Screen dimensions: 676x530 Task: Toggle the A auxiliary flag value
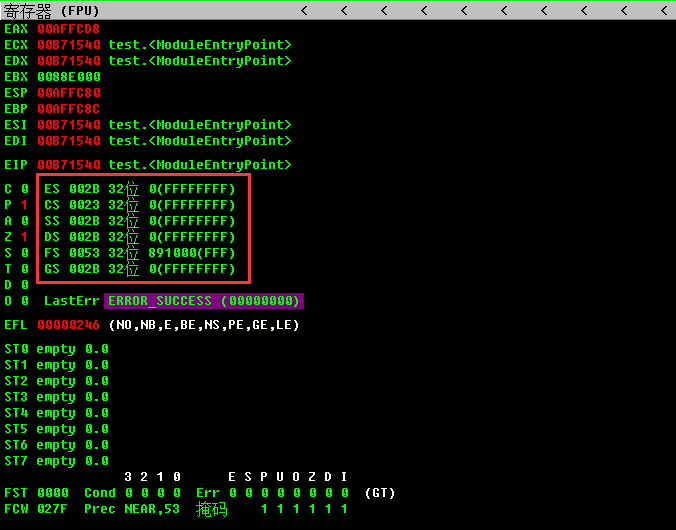[x=25, y=221]
